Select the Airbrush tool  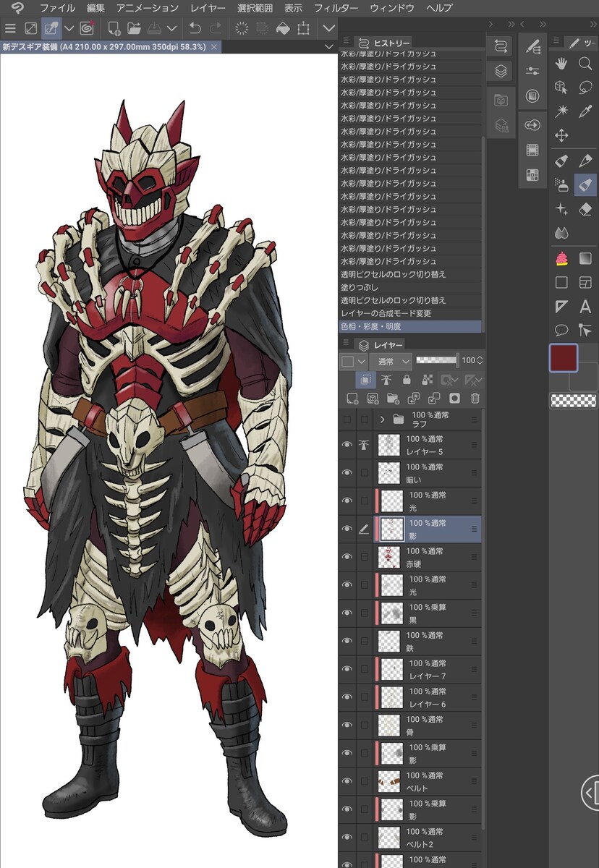561,184
